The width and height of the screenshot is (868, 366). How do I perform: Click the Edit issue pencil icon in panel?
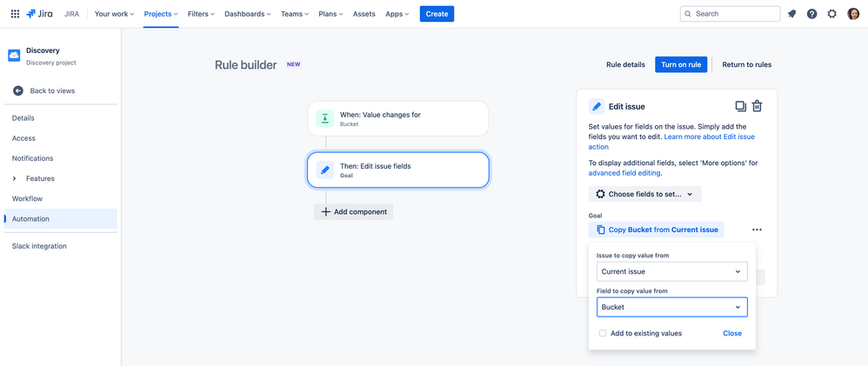pos(596,106)
